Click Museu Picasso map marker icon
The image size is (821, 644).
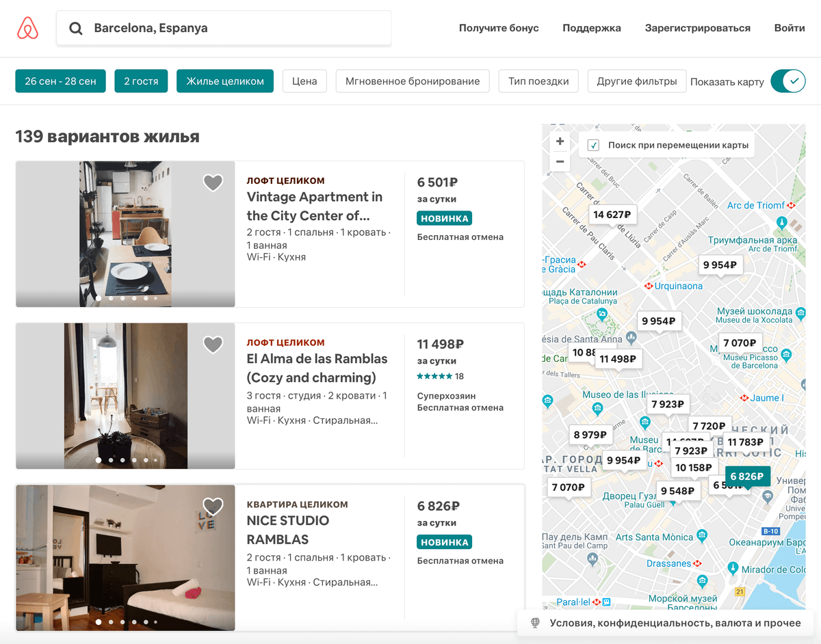(x=786, y=354)
